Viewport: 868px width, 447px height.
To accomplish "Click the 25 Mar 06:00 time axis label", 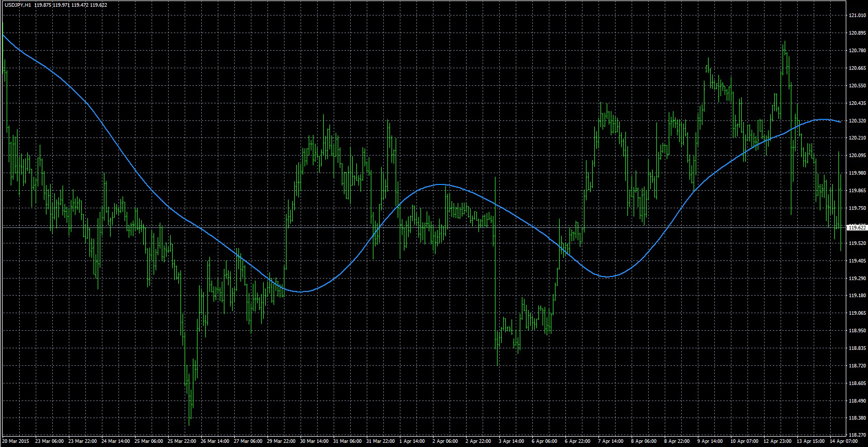I will [149, 442].
